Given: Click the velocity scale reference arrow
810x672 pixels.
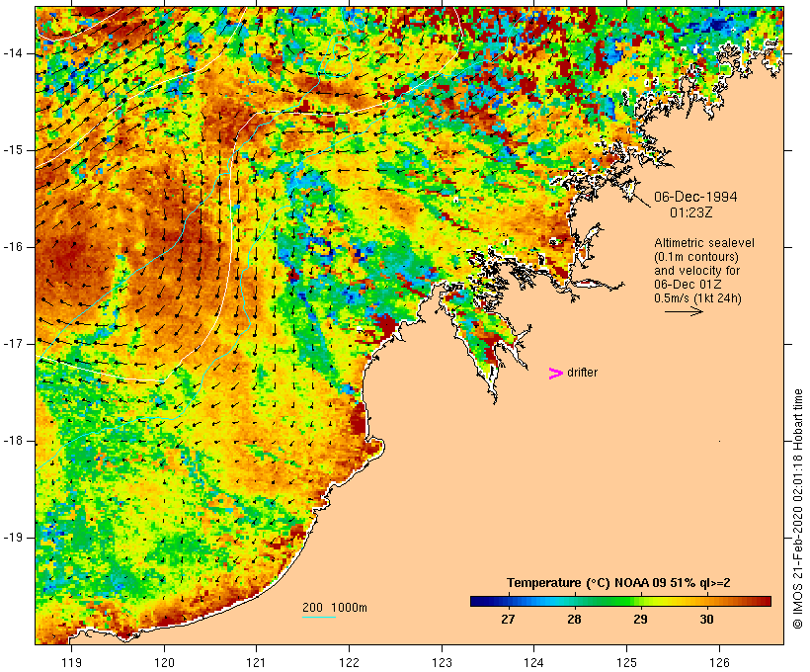Looking at the screenshot, I should [684, 310].
